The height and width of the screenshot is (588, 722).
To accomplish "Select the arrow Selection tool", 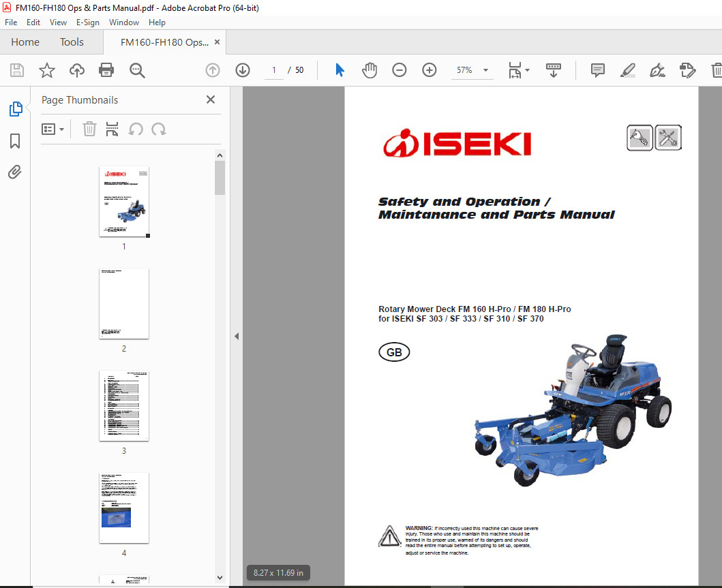I will 340,70.
